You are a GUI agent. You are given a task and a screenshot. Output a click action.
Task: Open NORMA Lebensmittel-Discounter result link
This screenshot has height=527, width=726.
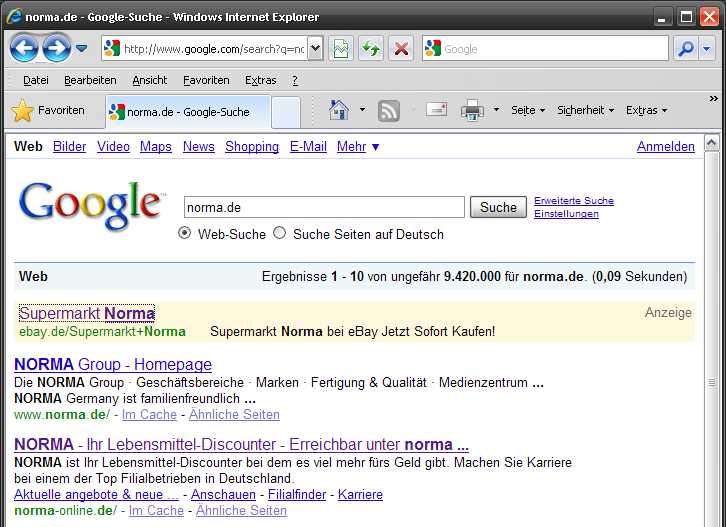241,444
